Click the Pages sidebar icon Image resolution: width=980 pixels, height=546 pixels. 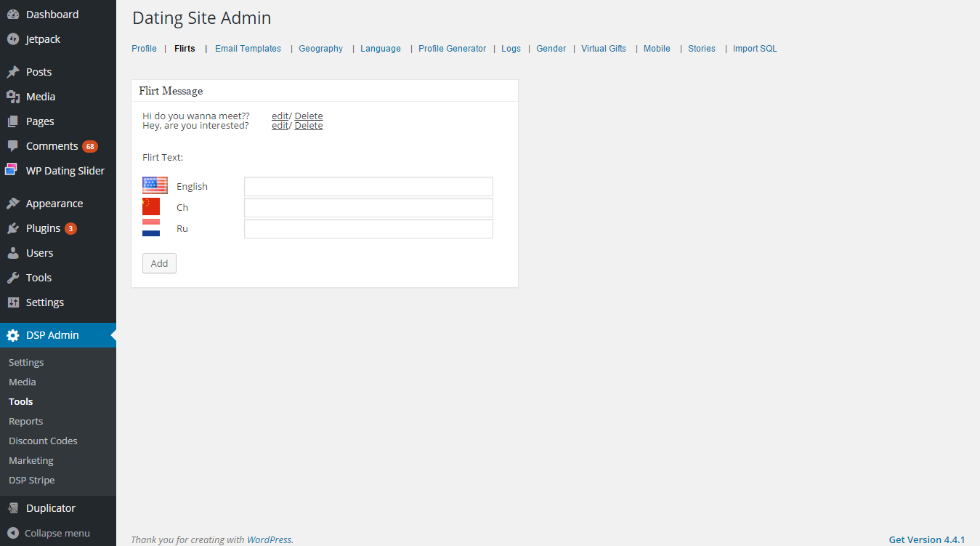pyautogui.click(x=13, y=121)
